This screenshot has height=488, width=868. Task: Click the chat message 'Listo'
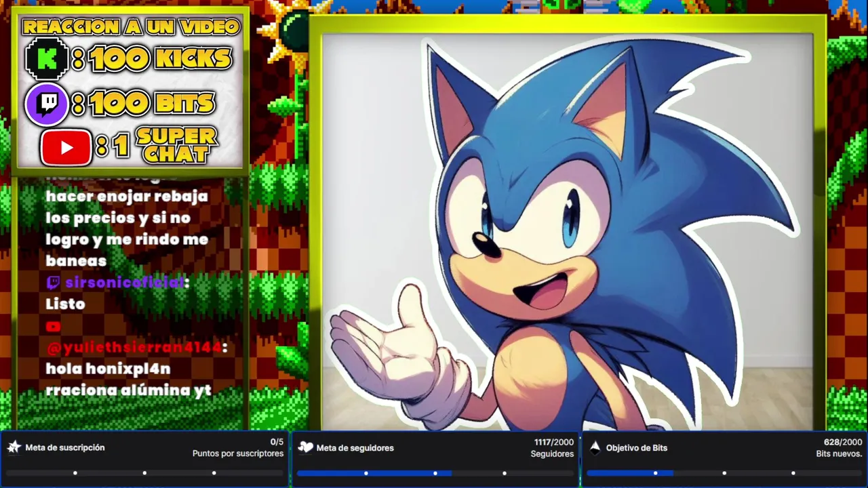(65, 304)
